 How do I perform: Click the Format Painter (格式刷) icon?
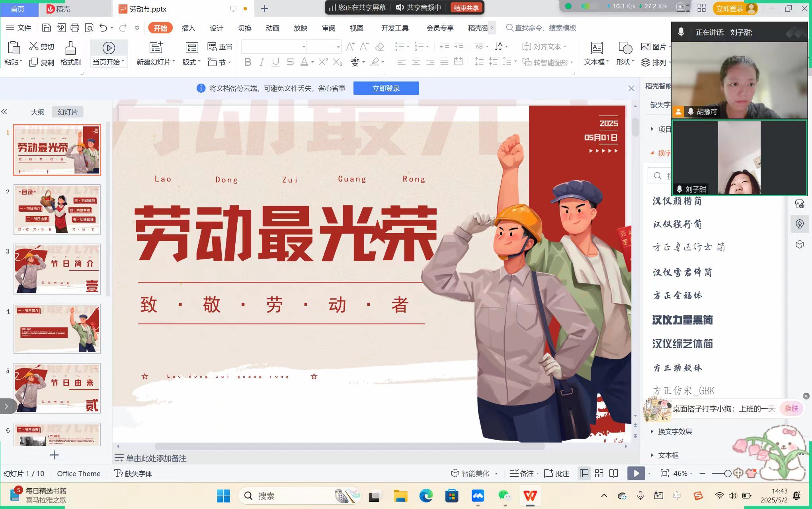click(70, 48)
